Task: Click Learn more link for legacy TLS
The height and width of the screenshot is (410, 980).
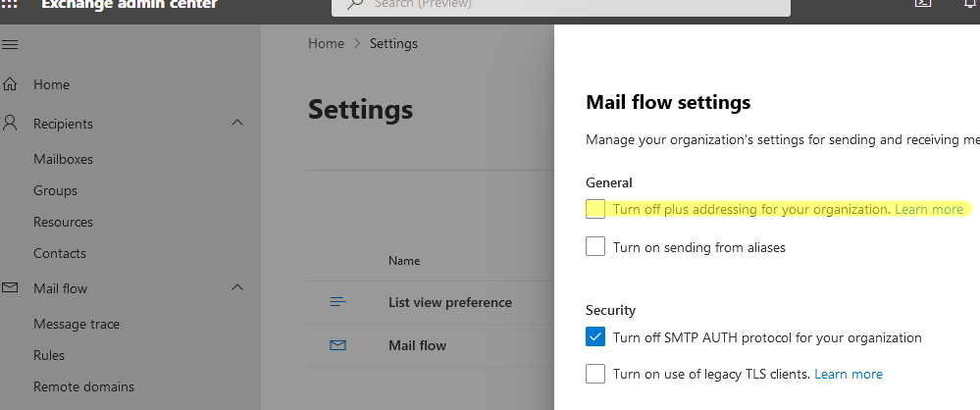Action: tap(849, 374)
